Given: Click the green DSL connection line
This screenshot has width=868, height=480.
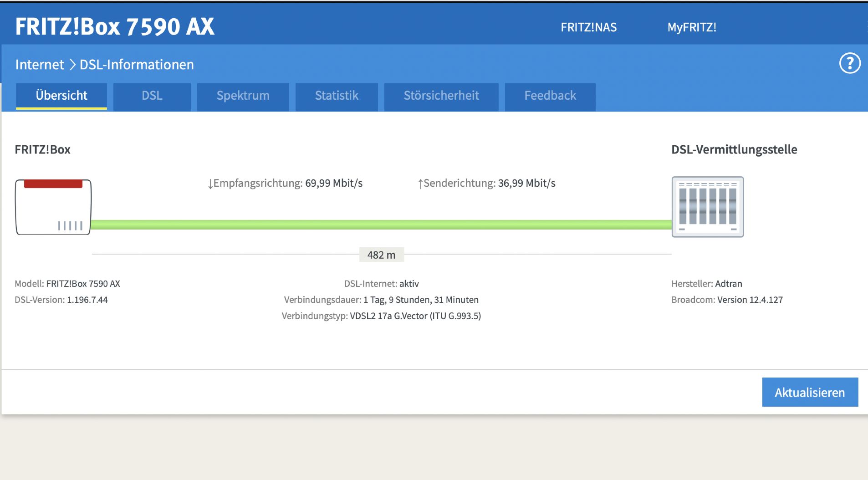Looking at the screenshot, I should click(381, 225).
